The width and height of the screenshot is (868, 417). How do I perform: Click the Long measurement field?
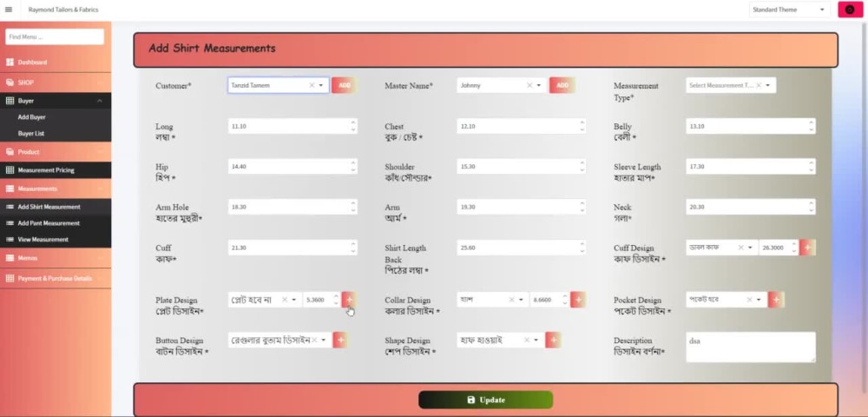click(293, 126)
